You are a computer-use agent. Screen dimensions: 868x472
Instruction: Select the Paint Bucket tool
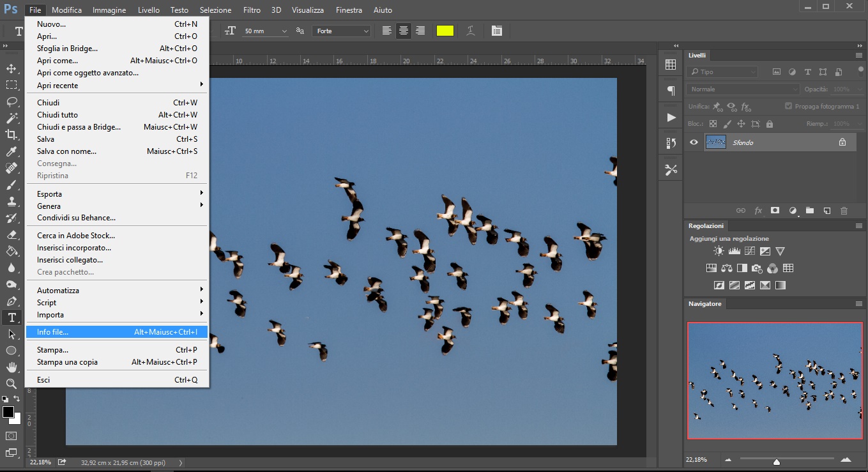pos(11,251)
